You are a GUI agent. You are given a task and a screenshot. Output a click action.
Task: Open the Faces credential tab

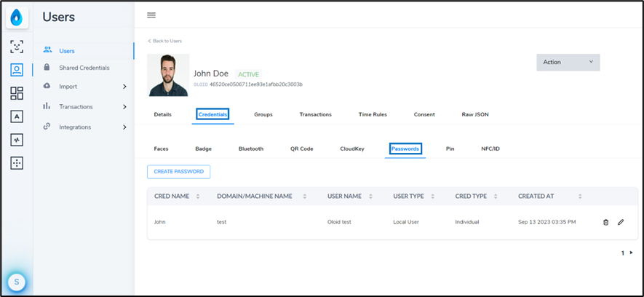point(161,148)
